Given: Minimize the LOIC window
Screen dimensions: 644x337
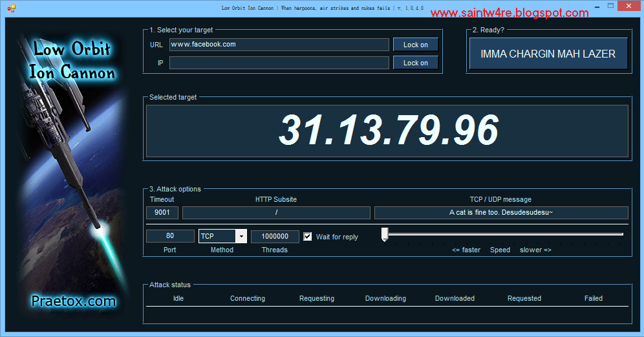Looking at the screenshot, I should (x=597, y=6).
